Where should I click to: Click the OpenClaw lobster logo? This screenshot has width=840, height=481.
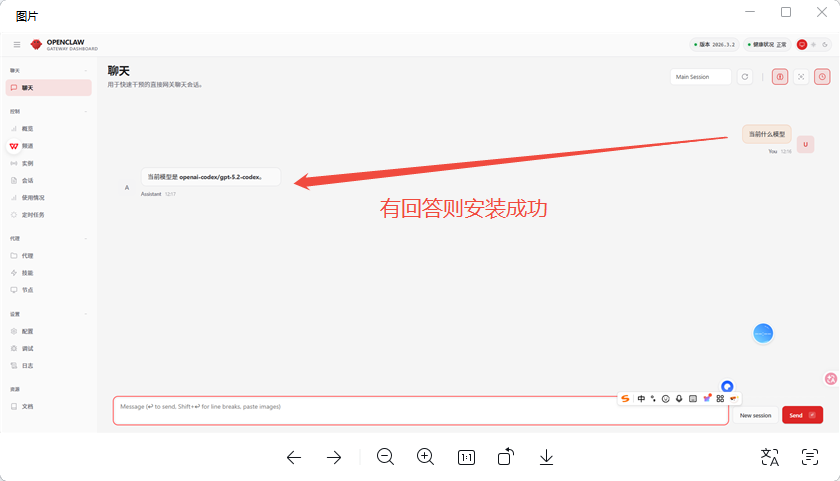(x=36, y=44)
